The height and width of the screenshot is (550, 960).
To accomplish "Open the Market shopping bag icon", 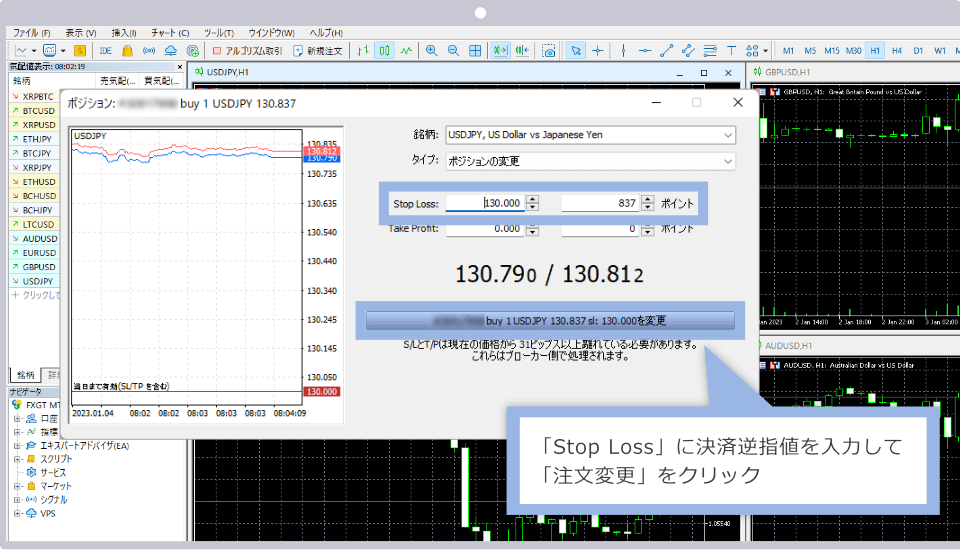I will [127, 51].
